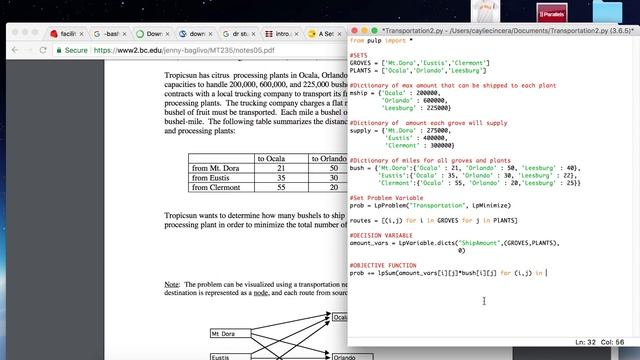The height and width of the screenshot is (360, 640).
Task: Switch to the 'dr st' Google tab
Action: pos(240,34)
